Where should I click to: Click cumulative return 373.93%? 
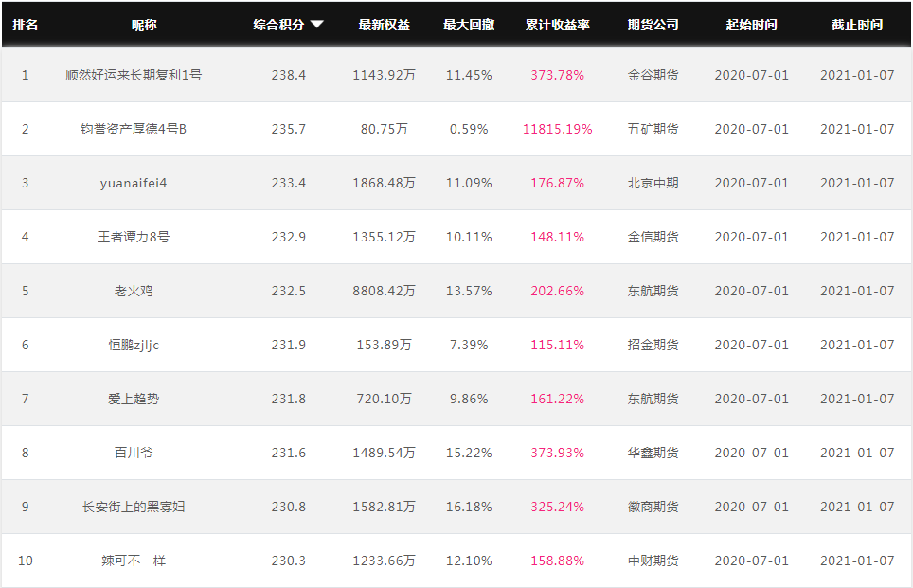click(557, 453)
